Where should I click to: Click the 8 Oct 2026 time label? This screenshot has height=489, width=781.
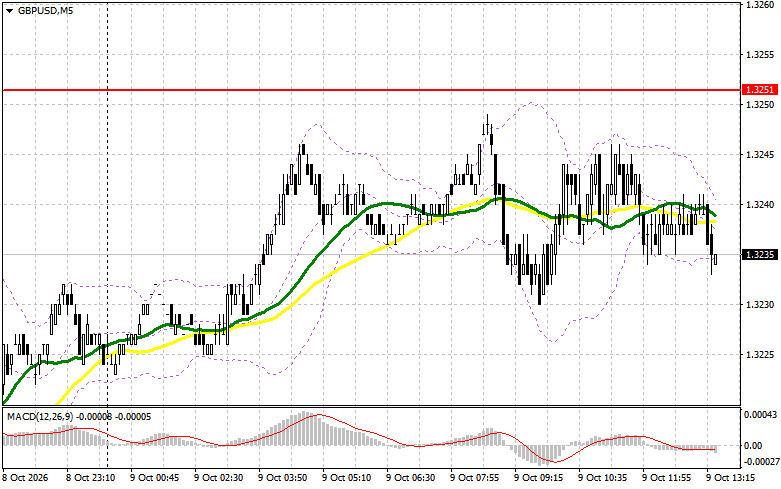pos(26,478)
